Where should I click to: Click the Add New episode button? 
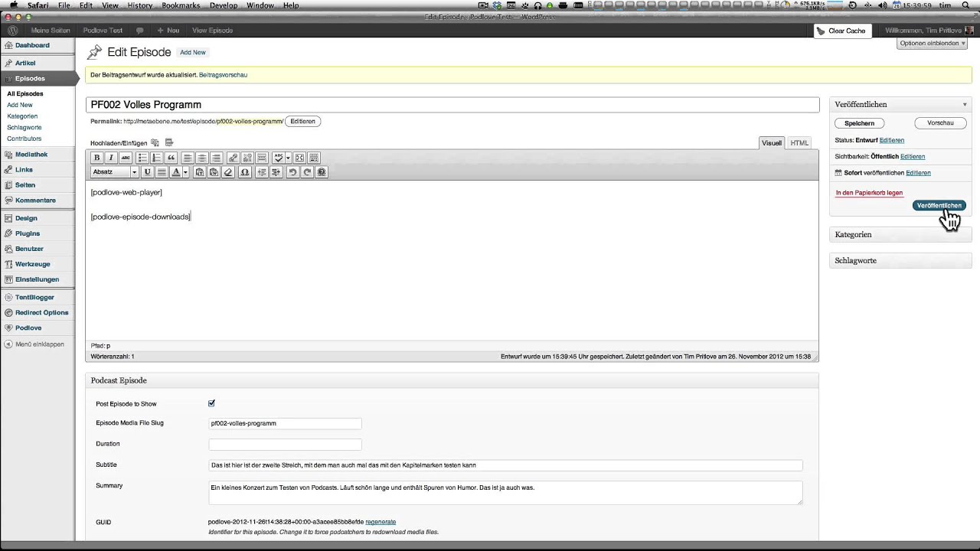(193, 52)
